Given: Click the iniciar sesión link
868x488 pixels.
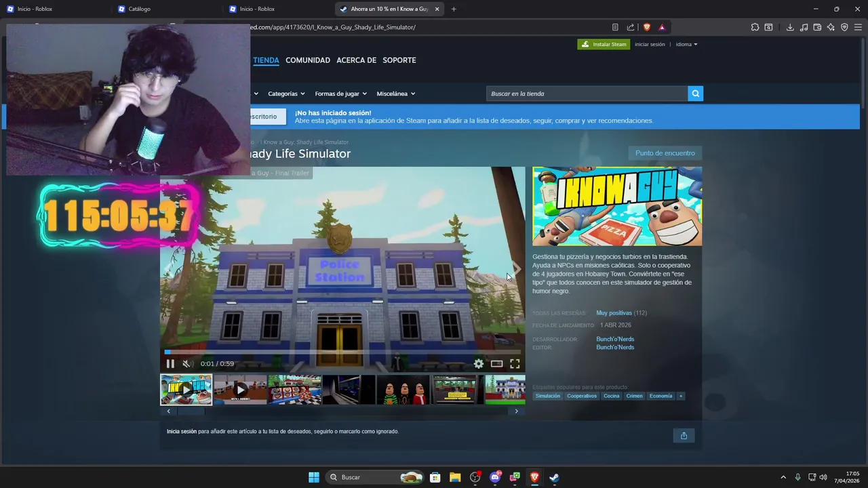Looking at the screenshot, I should (x=650, y=44).
